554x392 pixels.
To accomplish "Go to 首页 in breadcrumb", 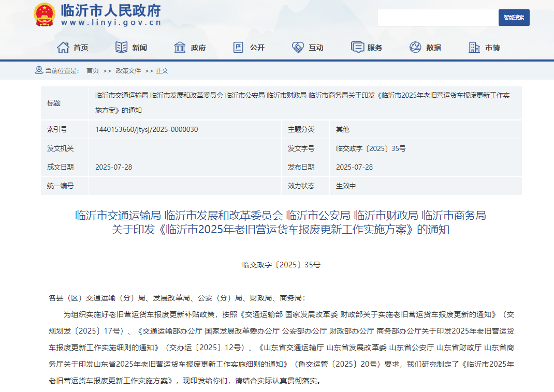I will tap(93, 71).
